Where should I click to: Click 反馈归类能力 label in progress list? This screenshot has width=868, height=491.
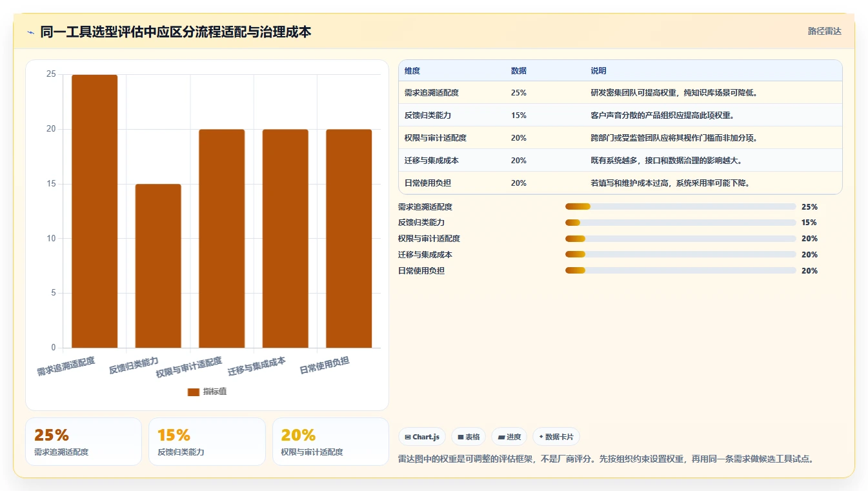421,223
